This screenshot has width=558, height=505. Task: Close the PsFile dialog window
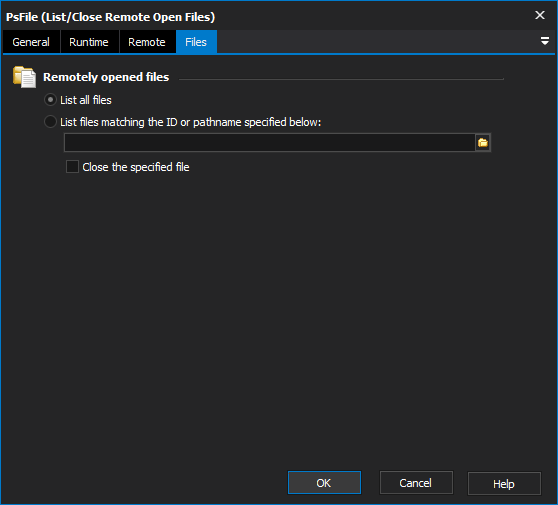tap(540, 15)
